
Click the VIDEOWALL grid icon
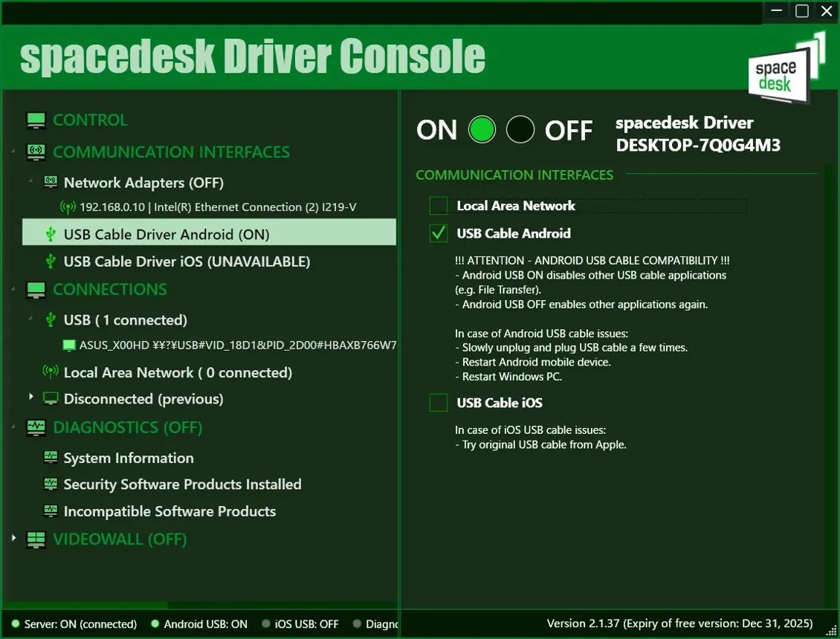coord(36,540)
